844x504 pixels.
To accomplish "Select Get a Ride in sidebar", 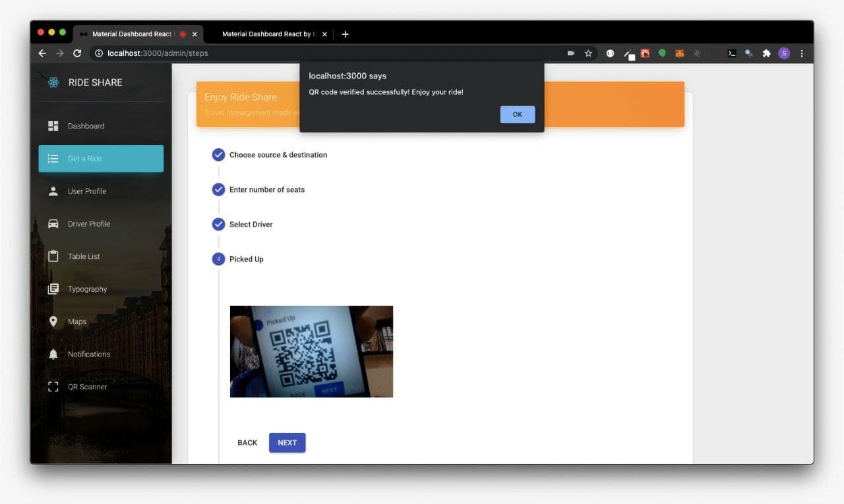I will (101, 159).
